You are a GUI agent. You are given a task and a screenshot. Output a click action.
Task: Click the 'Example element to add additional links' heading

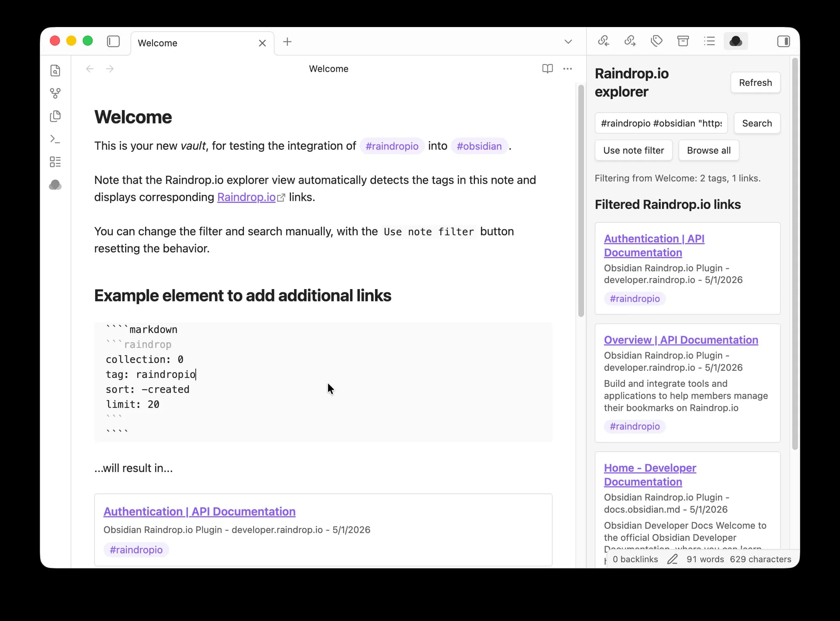pos(243,296)
